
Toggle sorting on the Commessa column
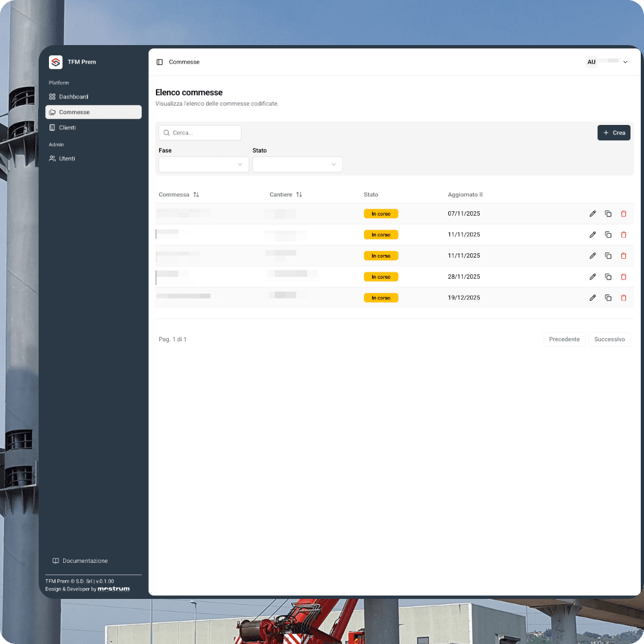[x=196, y=194]
